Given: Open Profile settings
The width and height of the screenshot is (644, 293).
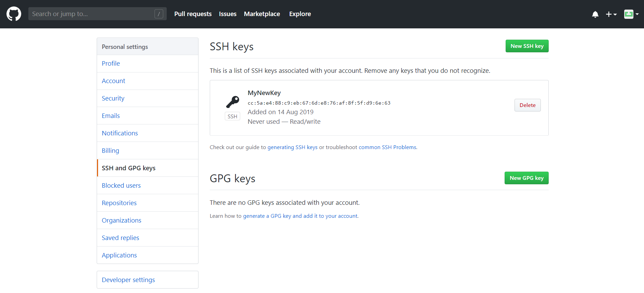Looking at the screenshot, I should (x=148, y=64).
